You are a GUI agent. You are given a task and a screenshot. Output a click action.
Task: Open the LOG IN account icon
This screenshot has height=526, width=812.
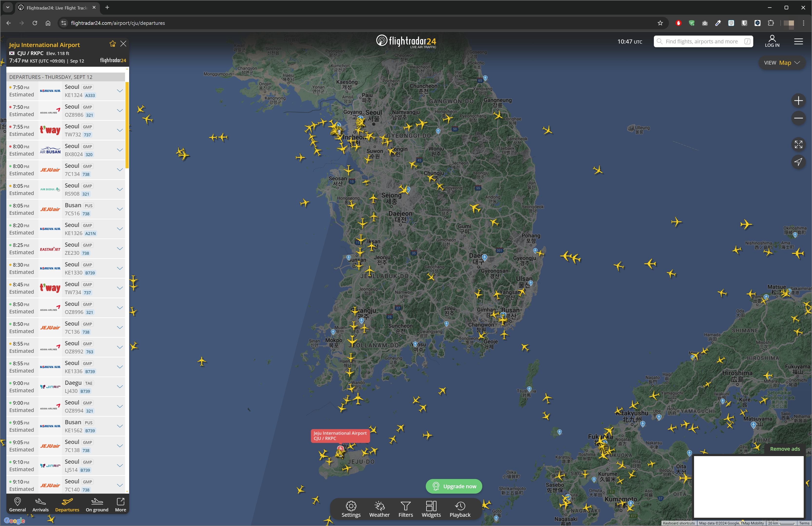772,41
